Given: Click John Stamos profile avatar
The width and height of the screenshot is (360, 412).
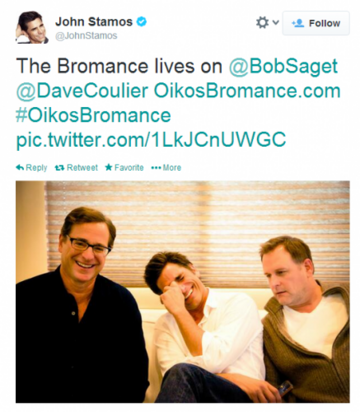Looking at the screenshot, I should pyautogui.click(x=32, y=27).
